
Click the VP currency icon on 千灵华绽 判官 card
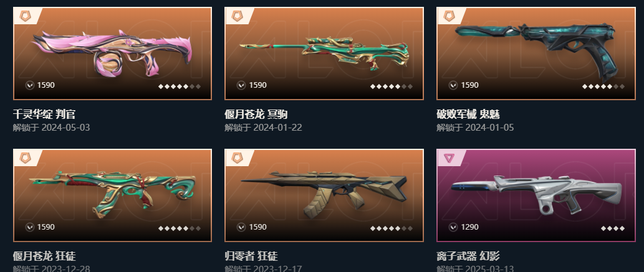coord(29,85)
